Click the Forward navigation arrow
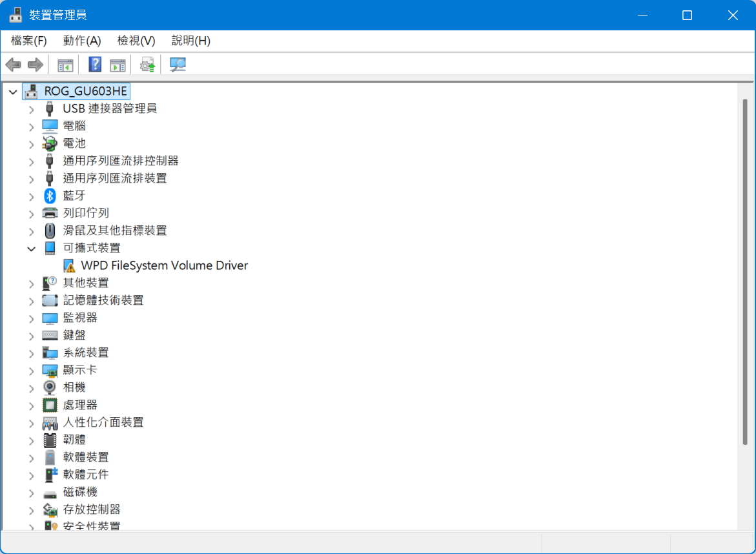 pos(35,64)
